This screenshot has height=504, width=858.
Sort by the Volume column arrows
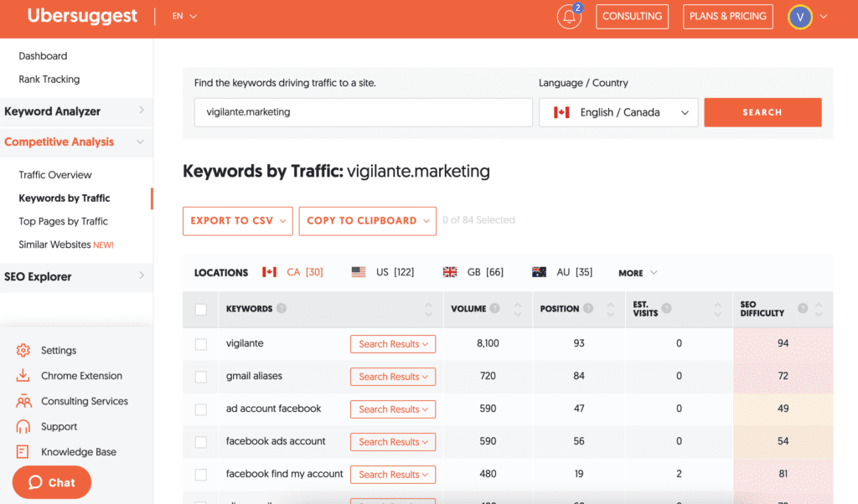point(518,310)
